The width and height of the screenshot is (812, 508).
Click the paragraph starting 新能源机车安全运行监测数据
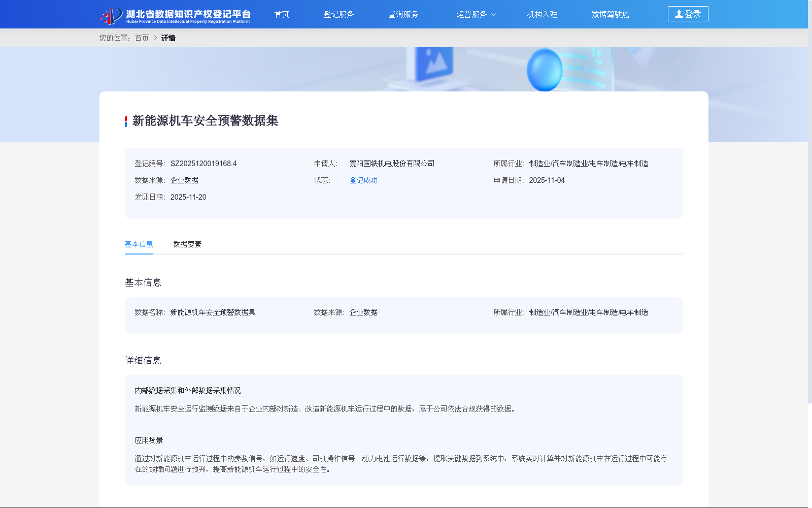(x=326, y=409)
